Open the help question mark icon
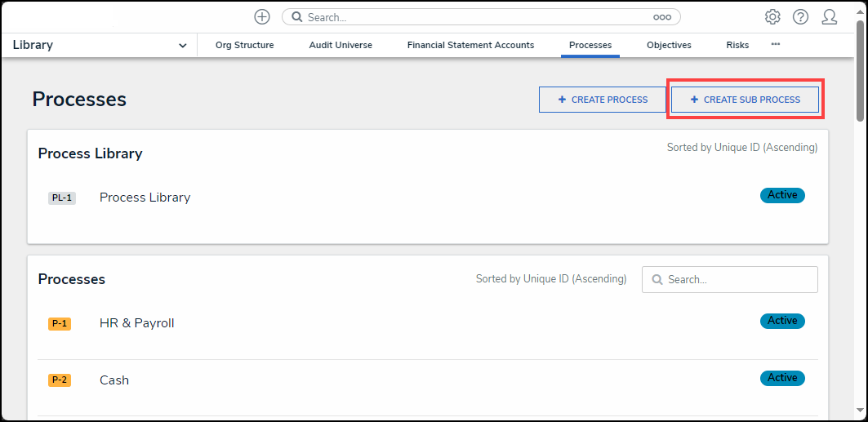 (x=800, y=17)
